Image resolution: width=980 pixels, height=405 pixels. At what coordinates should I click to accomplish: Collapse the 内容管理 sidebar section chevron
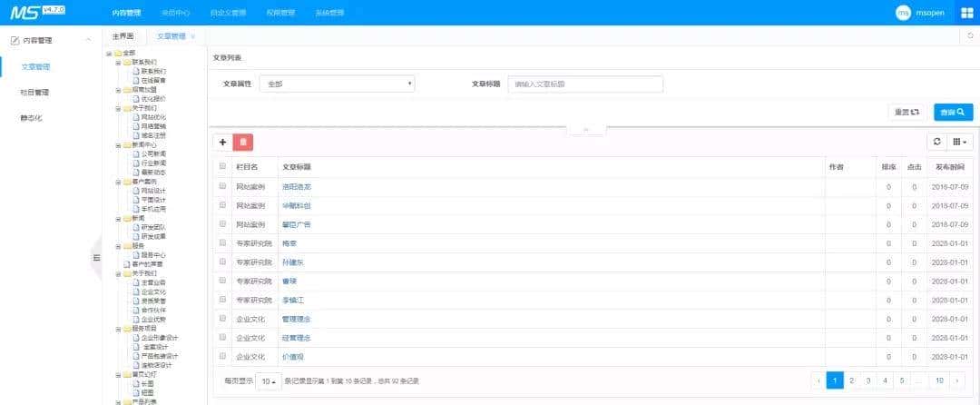pos(88,41)
